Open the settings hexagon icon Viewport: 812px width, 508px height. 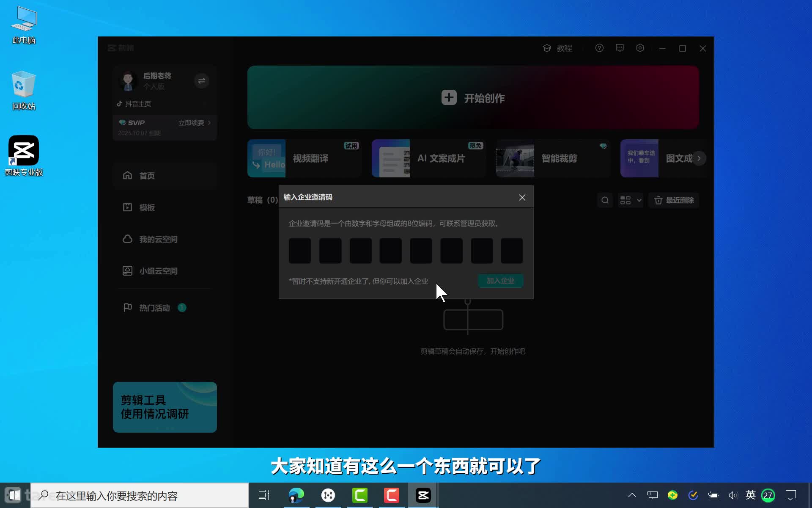[x=640, y=48]
